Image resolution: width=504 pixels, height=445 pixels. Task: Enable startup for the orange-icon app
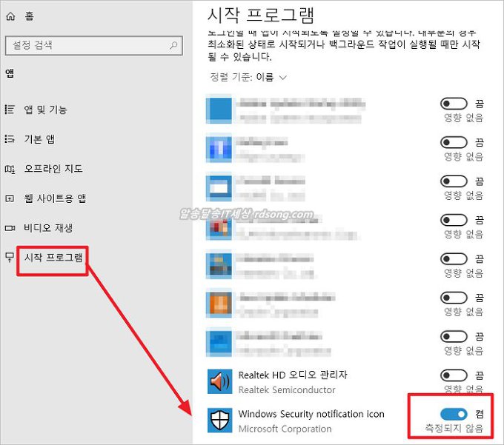454,298
